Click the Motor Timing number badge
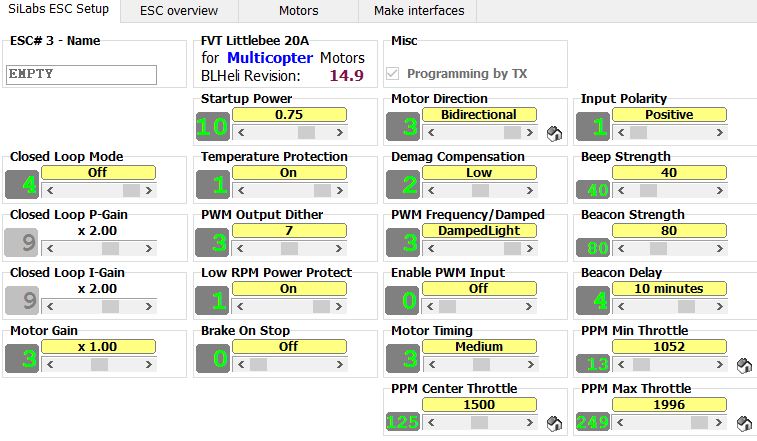The width and height of the screenshot is (757, 441). coord(403,358)
